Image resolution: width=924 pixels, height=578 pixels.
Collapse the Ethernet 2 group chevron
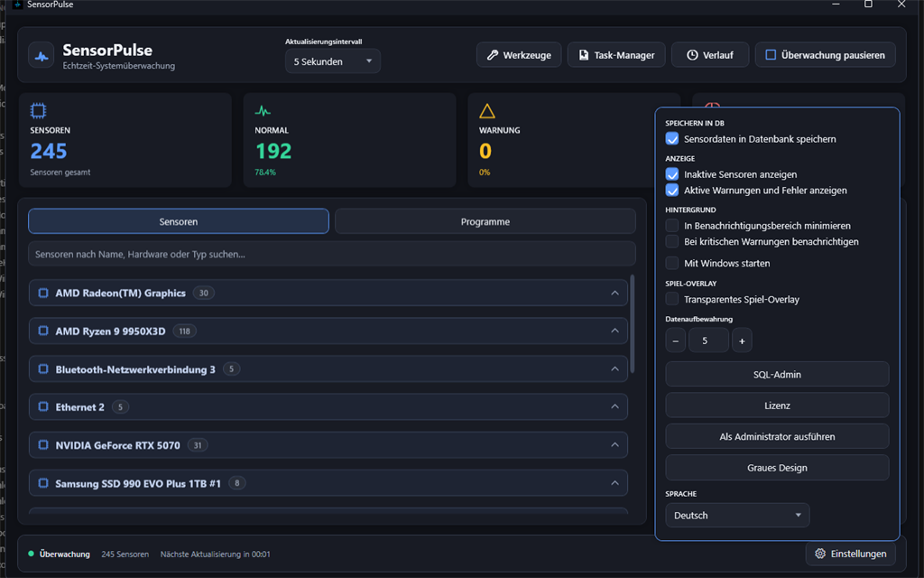click(x=614, y=406)
